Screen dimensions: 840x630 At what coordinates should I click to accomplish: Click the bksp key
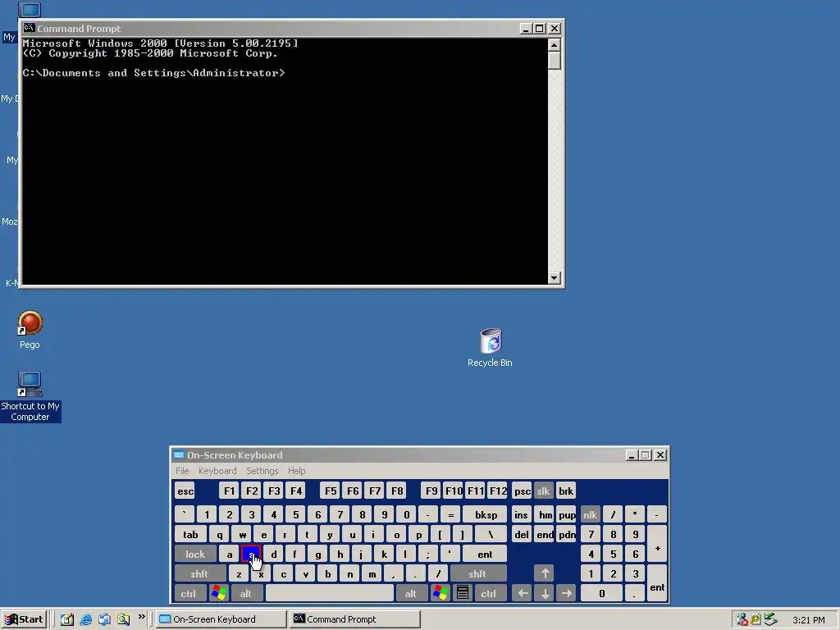pos(486,515)
